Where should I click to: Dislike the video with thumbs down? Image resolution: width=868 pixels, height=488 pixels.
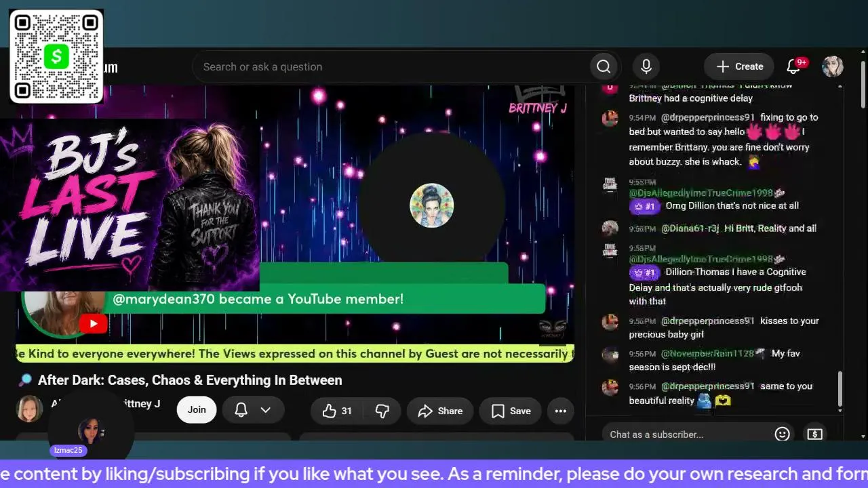click(x=382, y=411)
